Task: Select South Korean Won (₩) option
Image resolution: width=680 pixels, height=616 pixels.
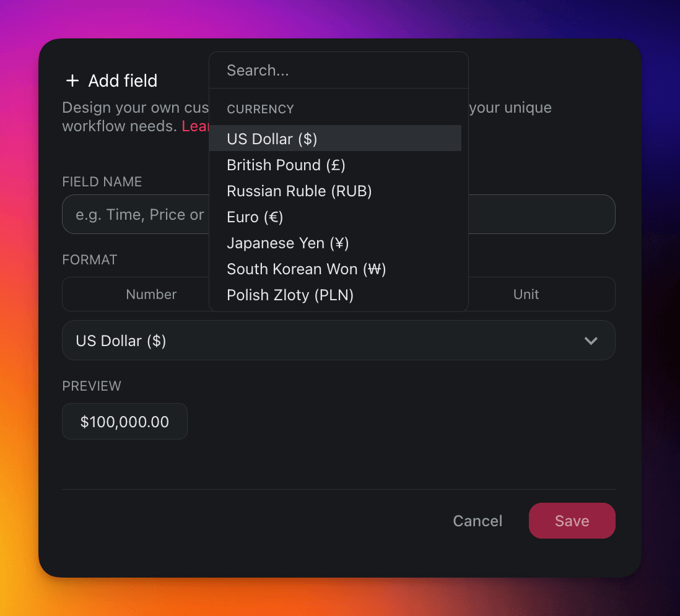Action: click(x=307, y=269)
